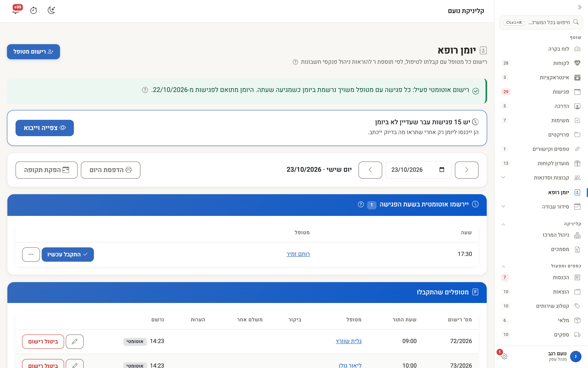Open אינטראקציות in sidebar
Image resolution: width=588 pixels, height=368 pixels.
point(541,77)
